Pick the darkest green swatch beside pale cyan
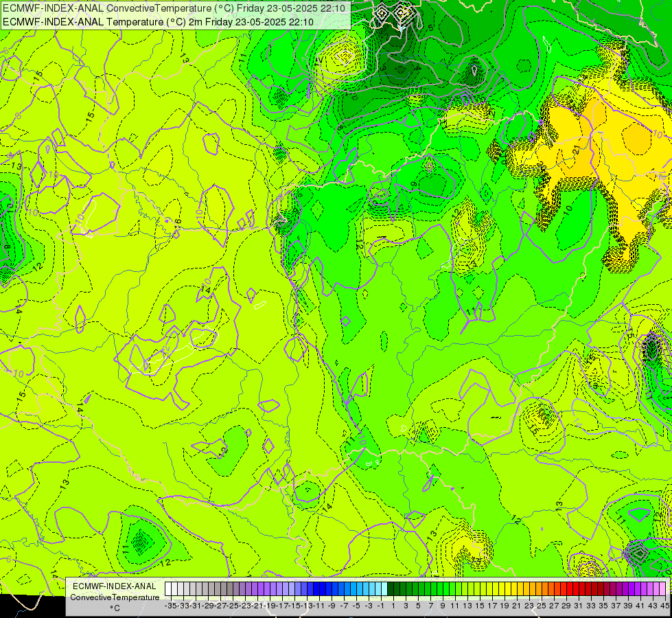This screenshot has width=672, height=618. click(x=391, y=589)
